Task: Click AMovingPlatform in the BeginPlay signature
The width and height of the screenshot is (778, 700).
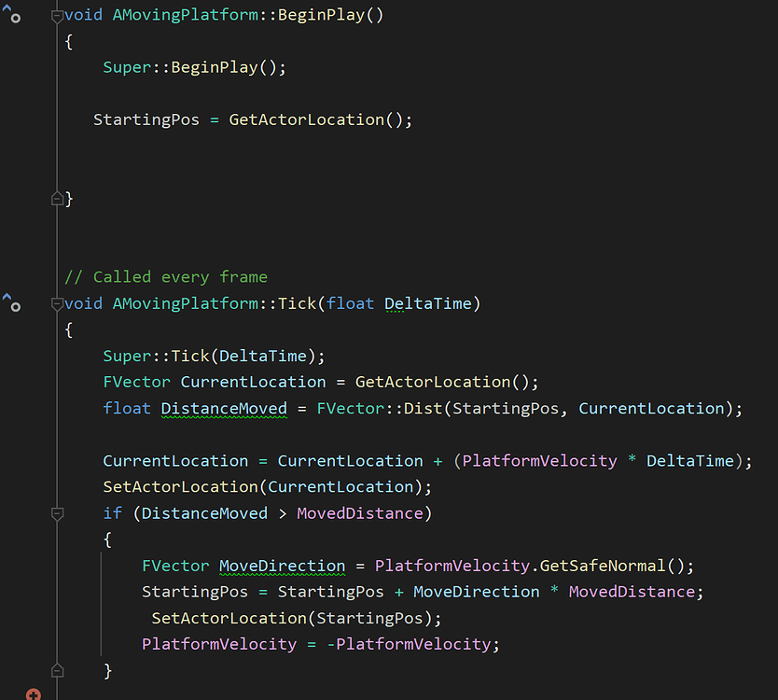Action: [x=186, y=15]
